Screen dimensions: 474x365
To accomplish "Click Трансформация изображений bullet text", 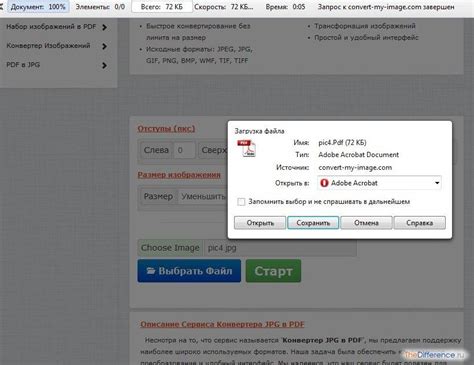I will coord(365,26).
